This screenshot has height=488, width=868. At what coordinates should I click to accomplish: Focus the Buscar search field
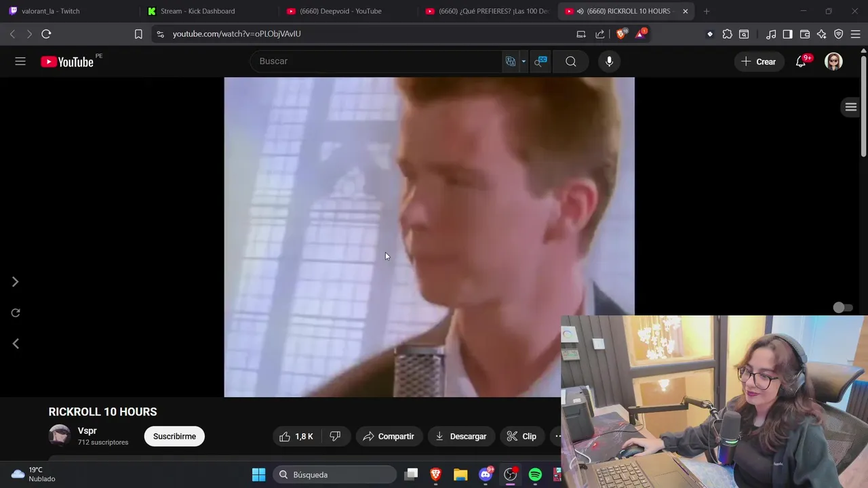(376, 61)
